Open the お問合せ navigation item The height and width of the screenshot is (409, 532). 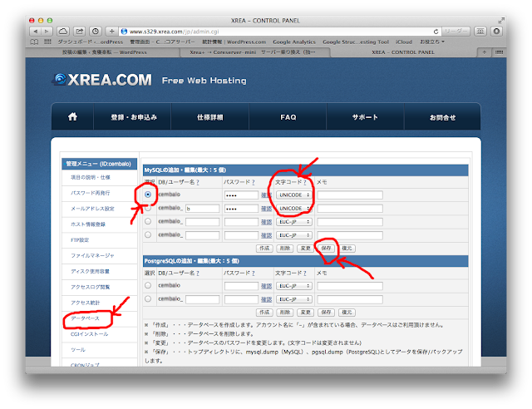442,117
